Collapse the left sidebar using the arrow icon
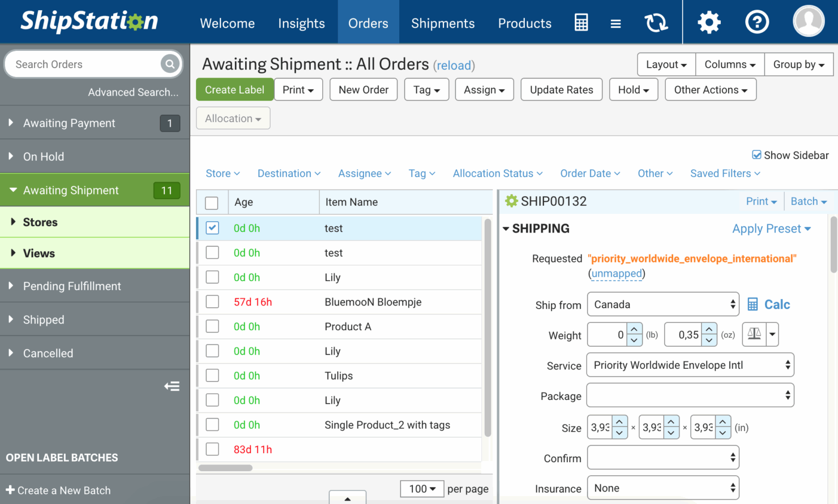Viewport: 838px width, 504px height. [x=172, y=386]
